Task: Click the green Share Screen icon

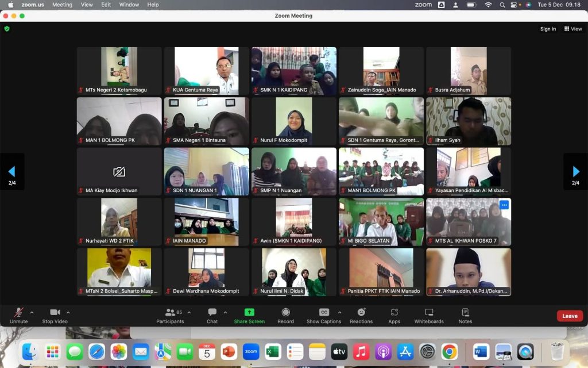Action: pyautogui.click(x=249, y=312)
